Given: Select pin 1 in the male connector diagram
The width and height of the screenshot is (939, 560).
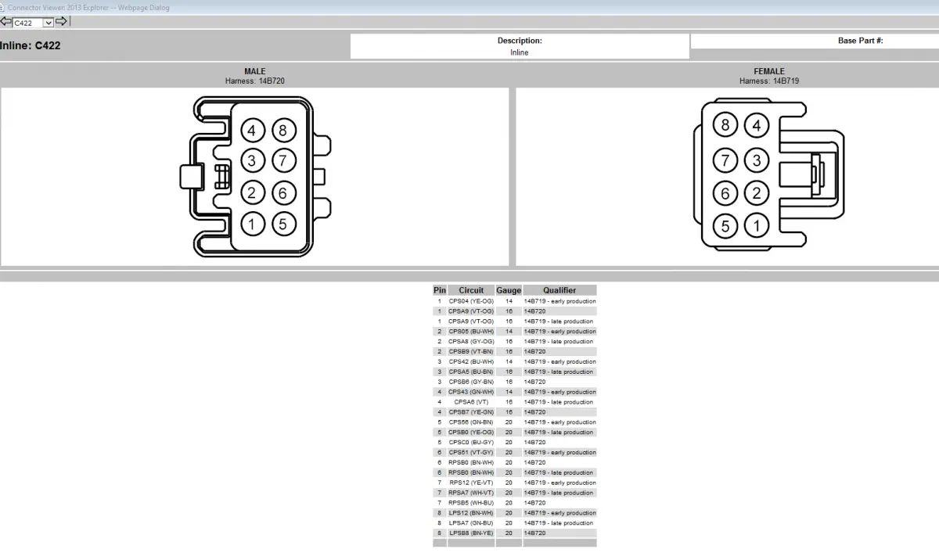Looking at the screenshot, I should [252, 224].
